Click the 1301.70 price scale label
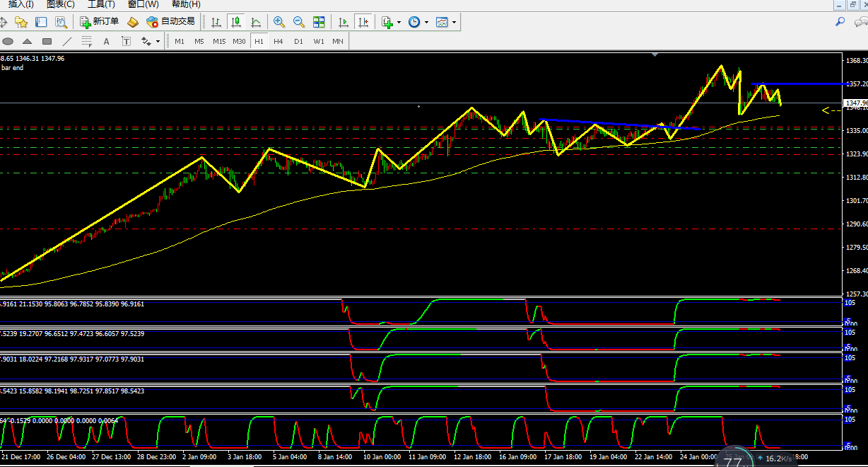The height and width of the screenshot is (467, 868). 856,201
